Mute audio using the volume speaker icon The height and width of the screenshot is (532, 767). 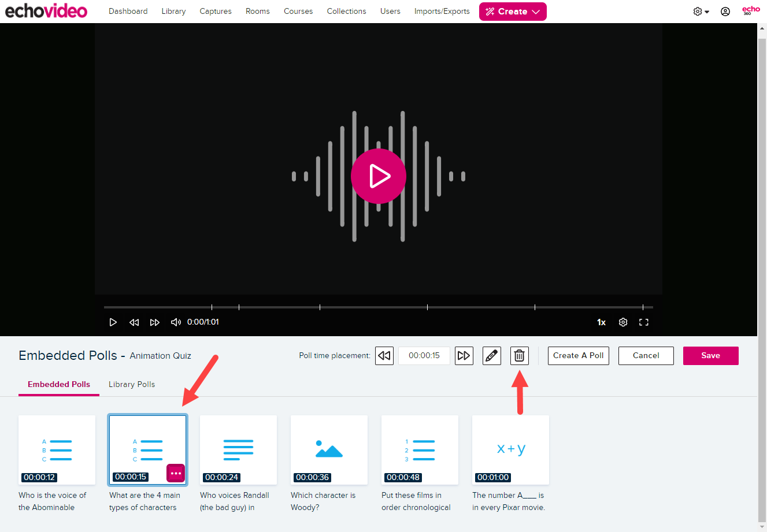pyautogui.click(x=176, y=322)
